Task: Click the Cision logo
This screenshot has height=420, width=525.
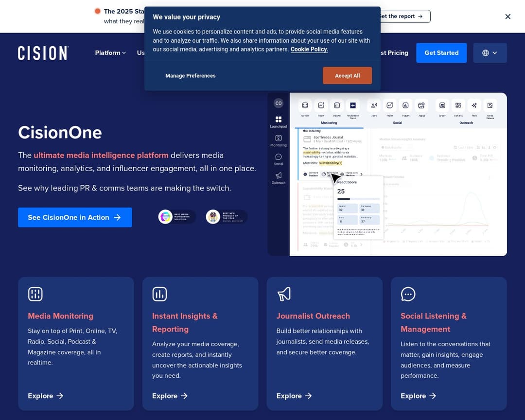Action: (x=43, y=53)
